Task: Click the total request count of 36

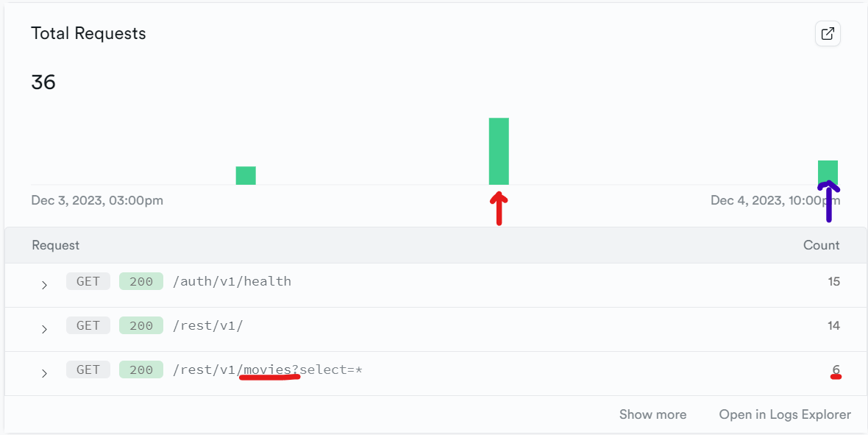Action: click(43, 82)
